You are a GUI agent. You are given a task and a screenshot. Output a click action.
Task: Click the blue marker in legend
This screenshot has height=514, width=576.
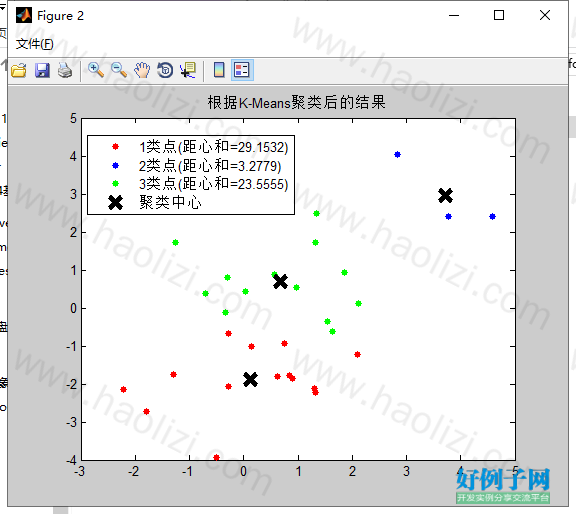coord(115,165)
